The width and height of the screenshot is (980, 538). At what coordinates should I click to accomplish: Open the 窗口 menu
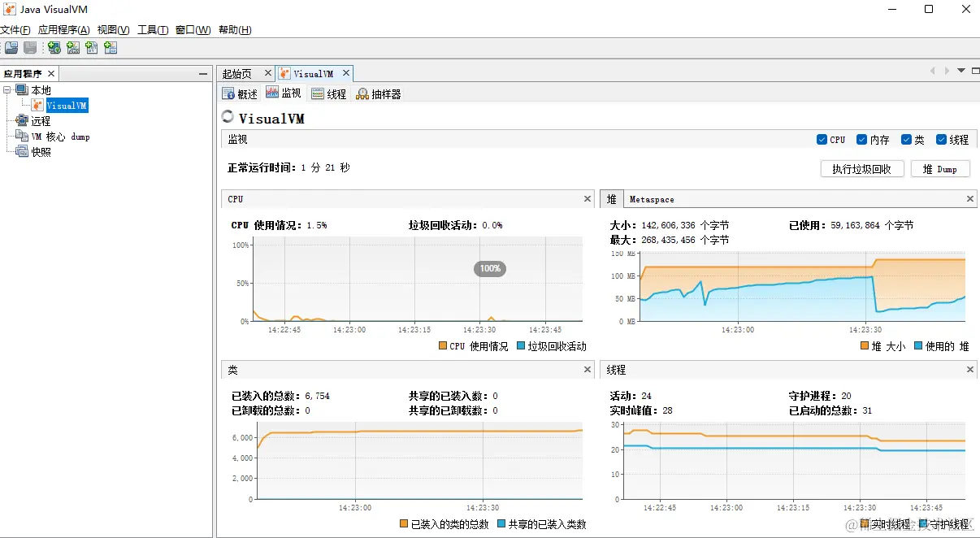[x=193, y=30]
